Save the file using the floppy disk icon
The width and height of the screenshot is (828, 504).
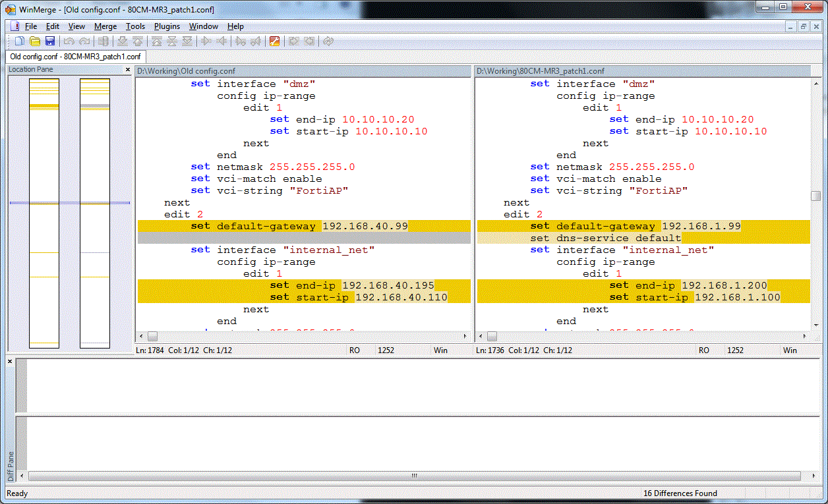click(50, 42)
